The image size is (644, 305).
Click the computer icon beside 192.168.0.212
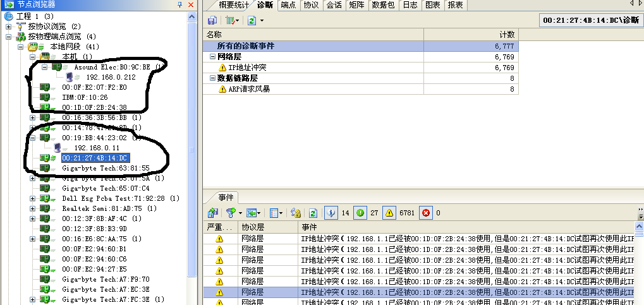pos(70,77)
